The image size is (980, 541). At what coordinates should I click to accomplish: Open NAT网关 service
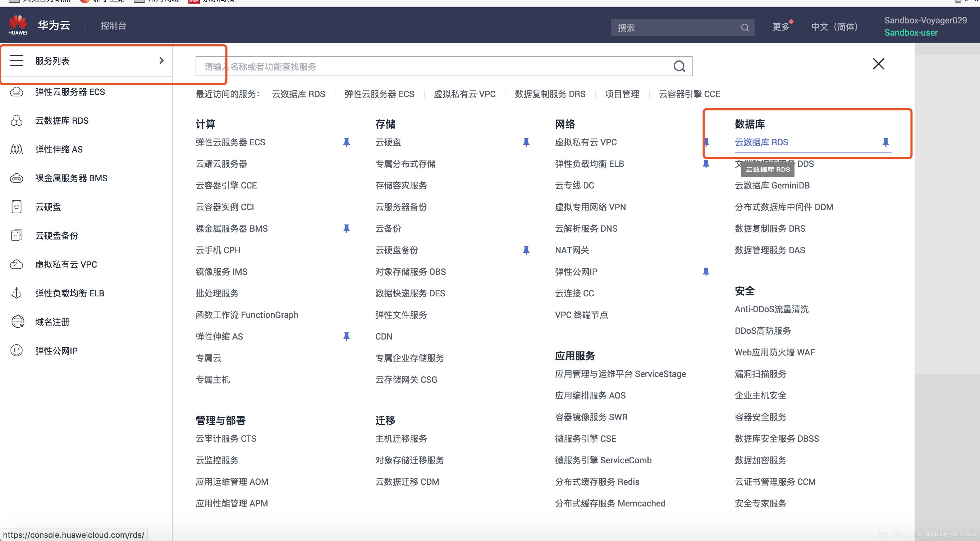point(572,250)
